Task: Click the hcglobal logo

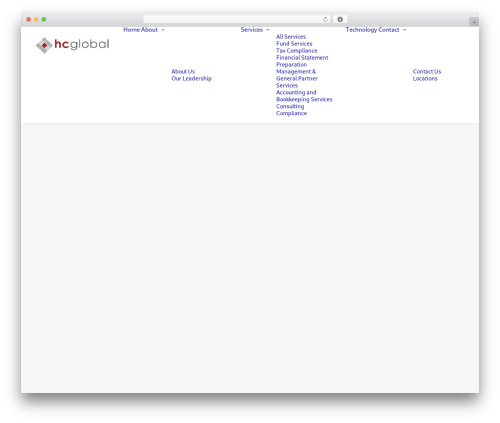Action: (73, 45)
